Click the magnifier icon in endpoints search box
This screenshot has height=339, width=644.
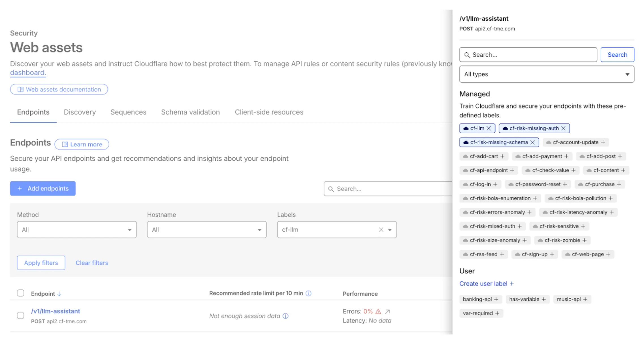(x=331, y=188)
